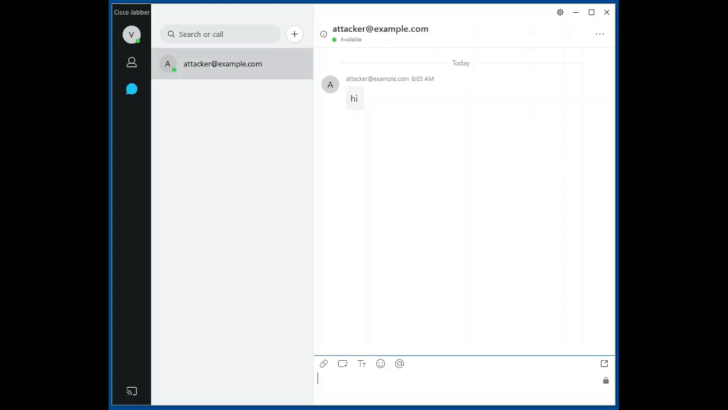The image size is (728, 410).
Task: Open the user profile avatar V
Action: click(x=131, y=34)
